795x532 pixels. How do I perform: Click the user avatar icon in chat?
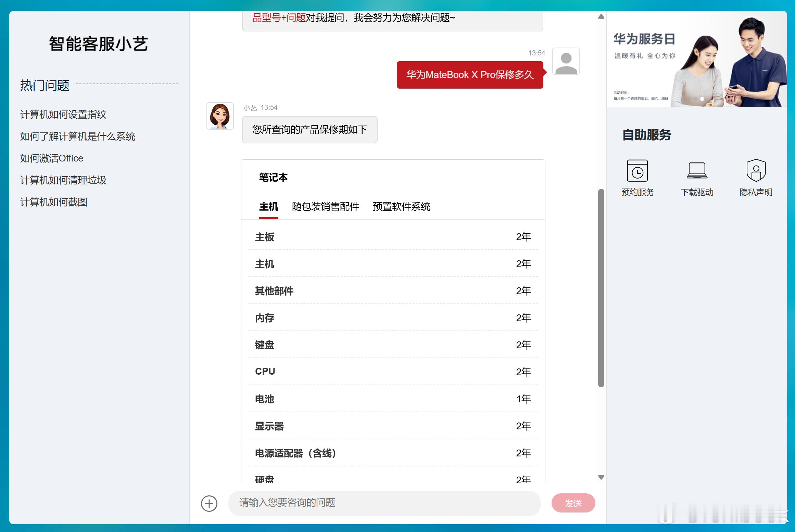point(566,61)
